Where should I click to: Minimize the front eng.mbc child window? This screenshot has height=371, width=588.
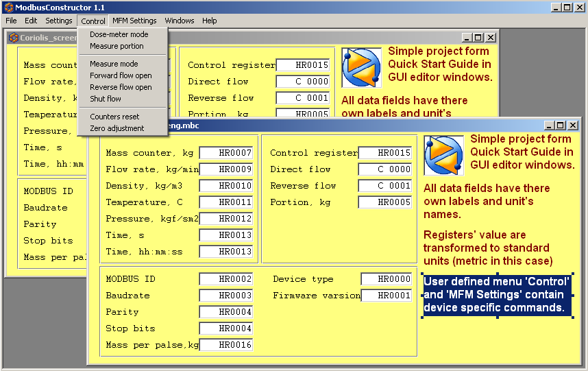(x=549, y=125)
